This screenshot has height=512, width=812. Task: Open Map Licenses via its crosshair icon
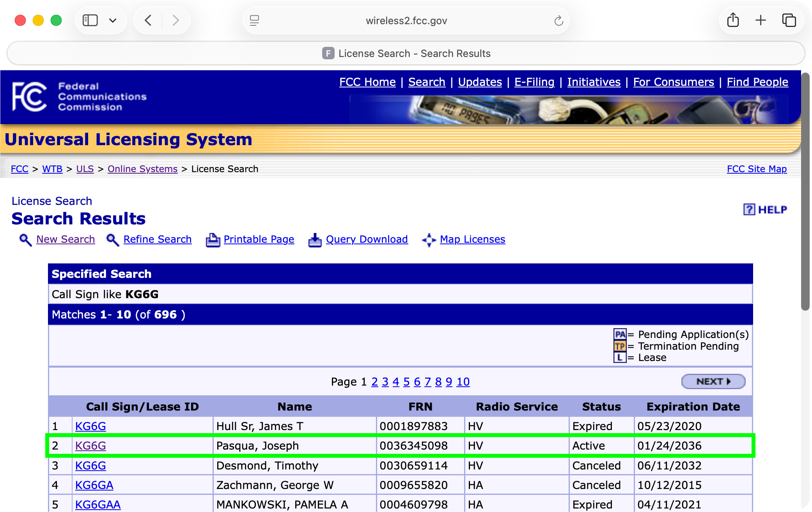pyautogui.click(x=429, y=240)
